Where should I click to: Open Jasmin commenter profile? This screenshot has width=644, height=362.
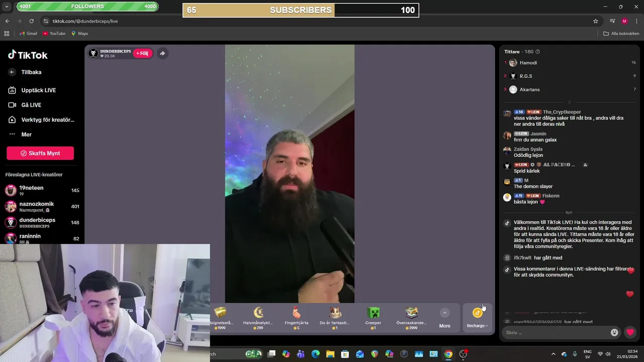(x=538, y=134)
